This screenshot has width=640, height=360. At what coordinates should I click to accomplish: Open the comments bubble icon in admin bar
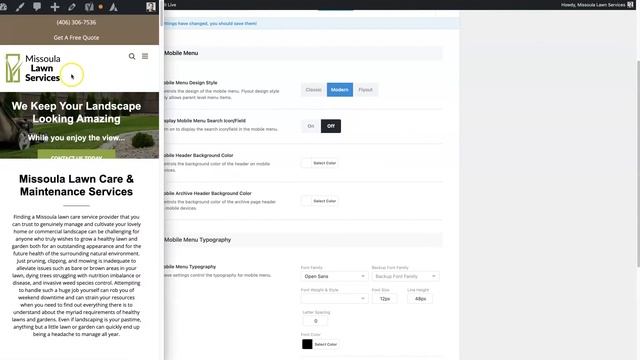tap(37, 7)
